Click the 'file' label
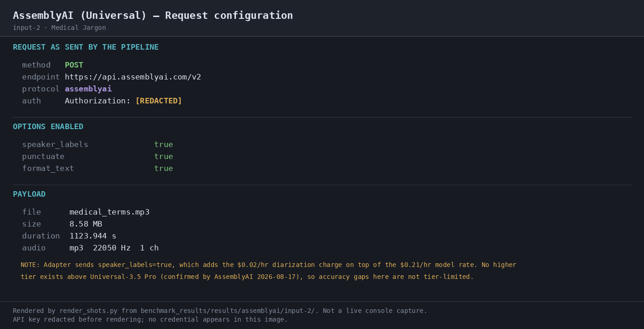The width and height of the screenshot is (644, 329). tap(31, 212)
